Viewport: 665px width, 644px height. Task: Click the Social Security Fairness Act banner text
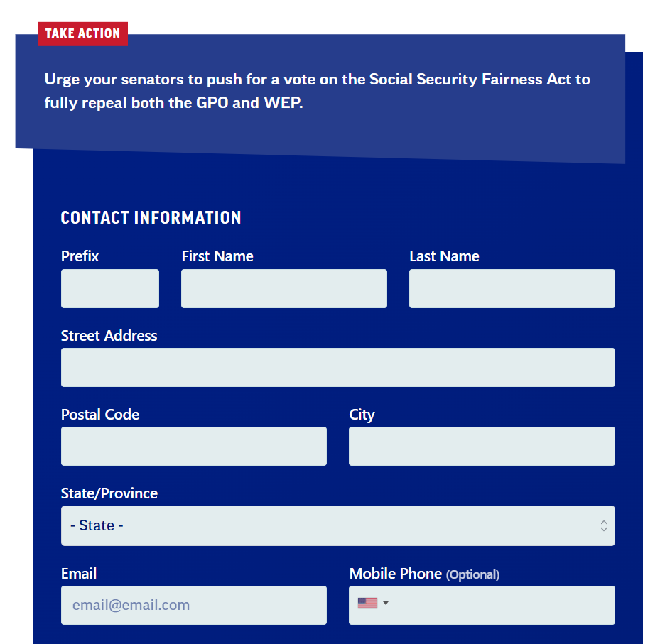click(x=318, y=91)
